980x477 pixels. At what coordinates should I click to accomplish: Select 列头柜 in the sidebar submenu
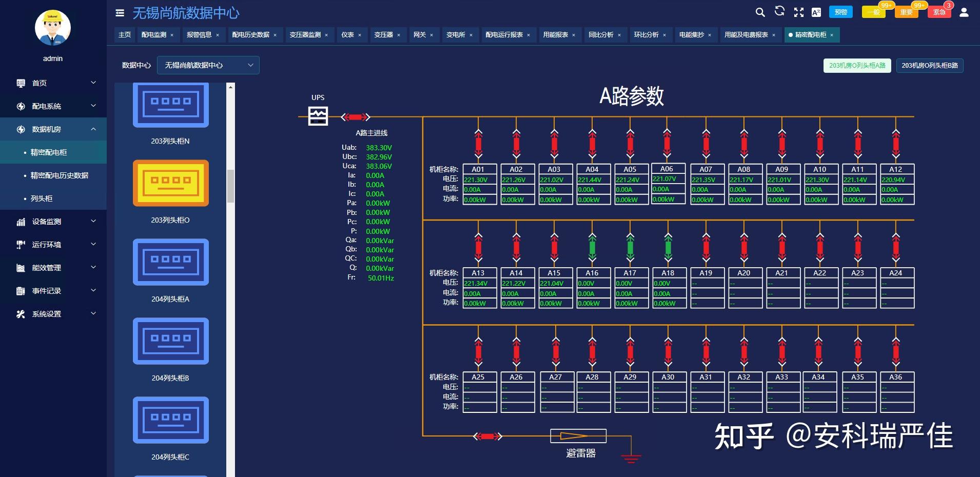(x=42, y=198)
